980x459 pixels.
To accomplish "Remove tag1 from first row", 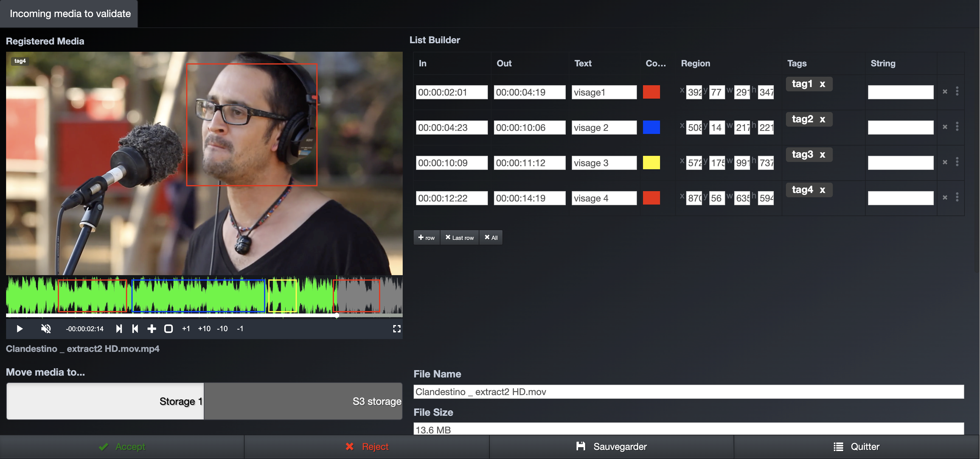I will pos(822,84).
